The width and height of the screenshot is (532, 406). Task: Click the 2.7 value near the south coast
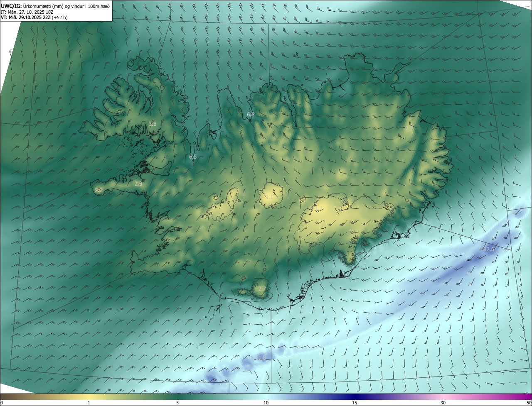click(x=262, y=289)
